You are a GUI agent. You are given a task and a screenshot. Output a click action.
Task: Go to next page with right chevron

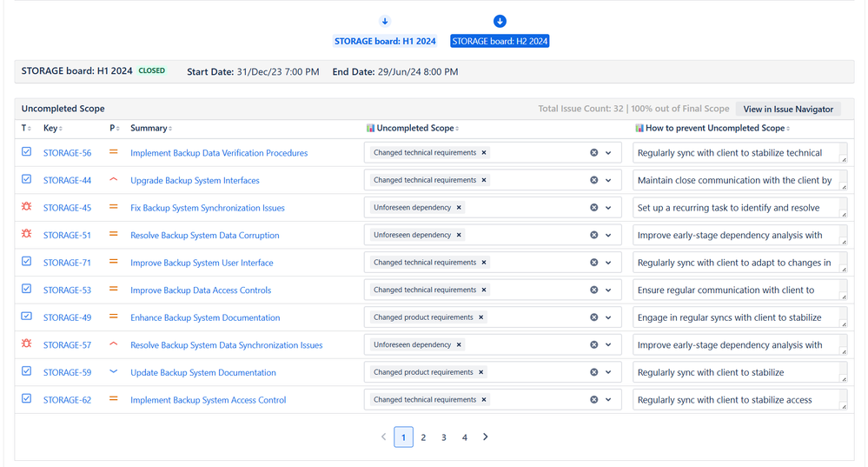(486, 437)
